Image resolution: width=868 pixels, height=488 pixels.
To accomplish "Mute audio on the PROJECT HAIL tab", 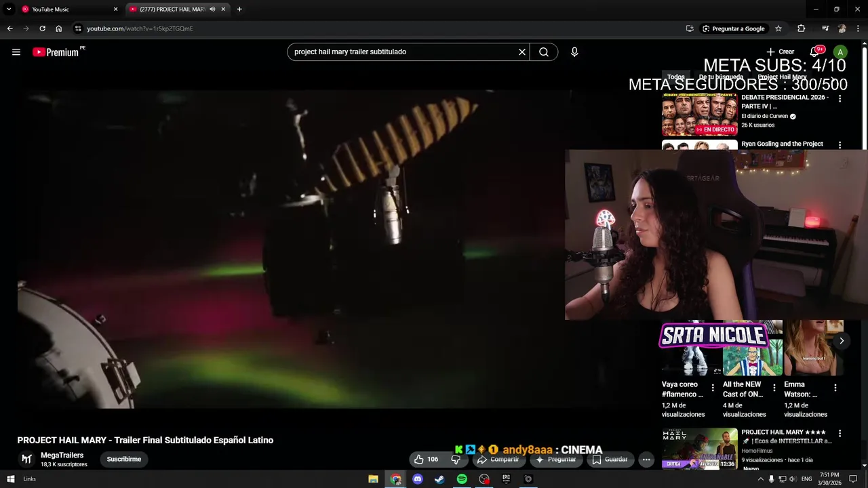I will click(212, 9).
